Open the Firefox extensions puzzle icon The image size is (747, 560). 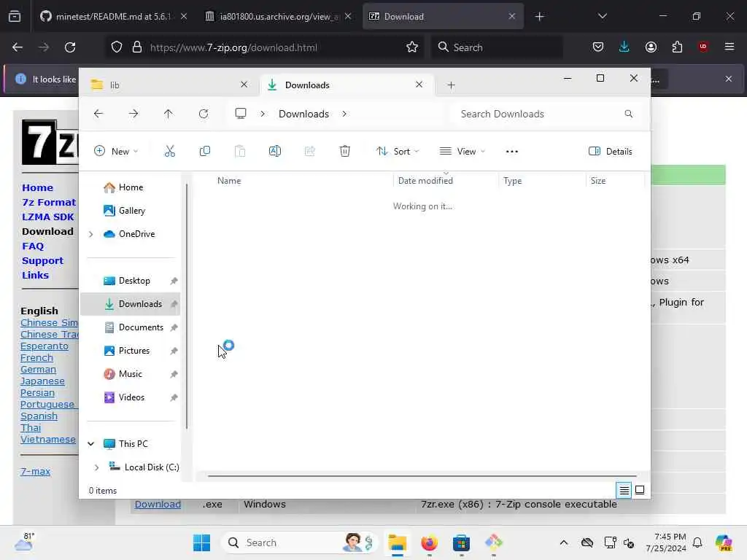[677, 47]
